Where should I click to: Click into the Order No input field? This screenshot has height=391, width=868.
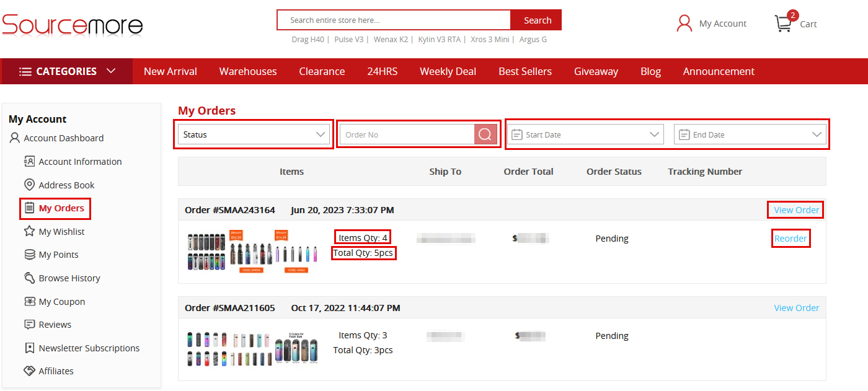[407, 134]
